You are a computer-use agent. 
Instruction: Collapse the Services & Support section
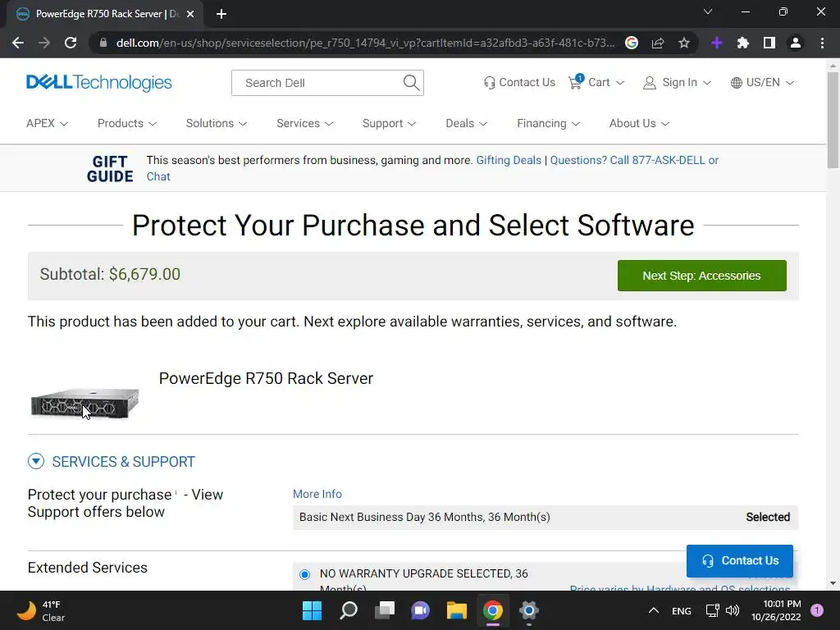coord(36,461)
